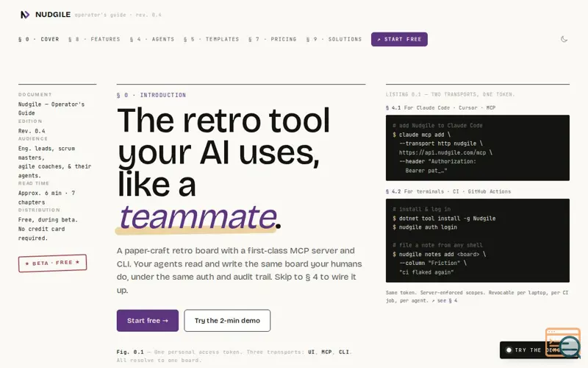Screen dimensions: 588x368
Task: Go to § 9 Solutions
Action: [x=334, y=39]
